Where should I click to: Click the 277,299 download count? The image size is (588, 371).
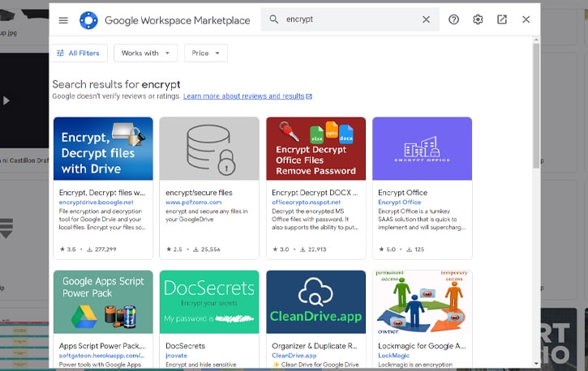click(x=101, y=249)
